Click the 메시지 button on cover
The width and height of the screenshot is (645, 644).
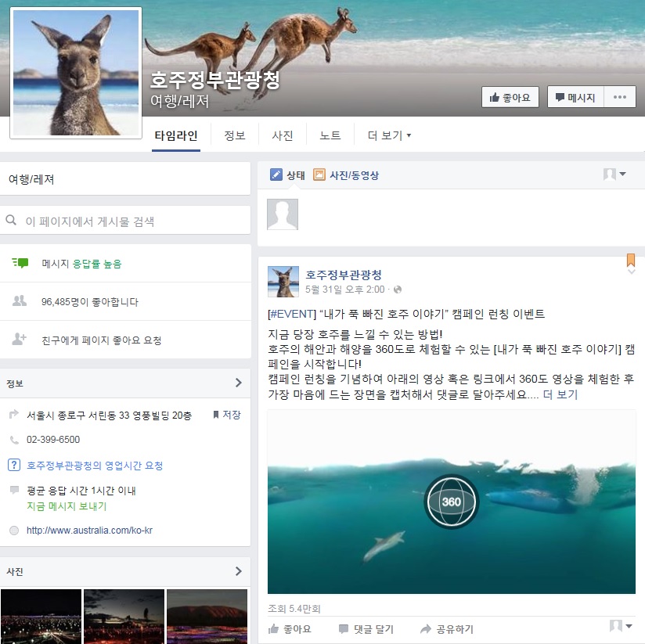[575, 98]
